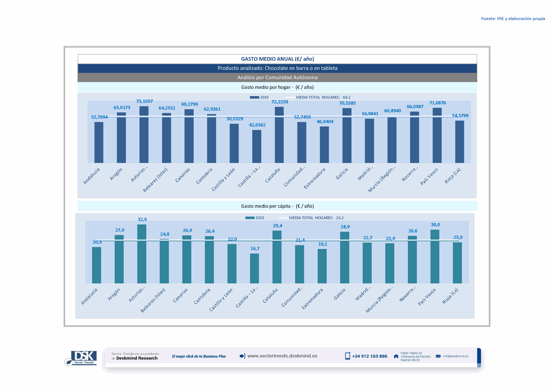
Task: Click the house address icon in footer
Action: [396, 356]
